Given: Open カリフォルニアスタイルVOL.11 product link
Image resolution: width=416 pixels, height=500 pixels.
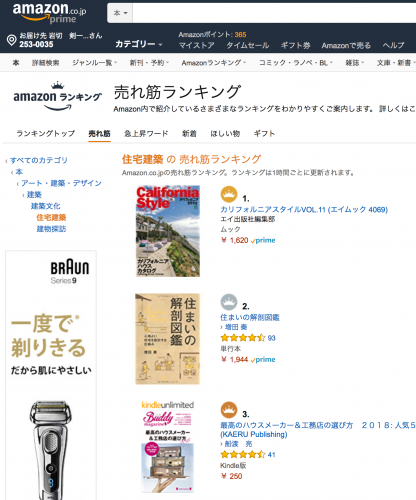Looking at the screenshot, I should point(304,210).
